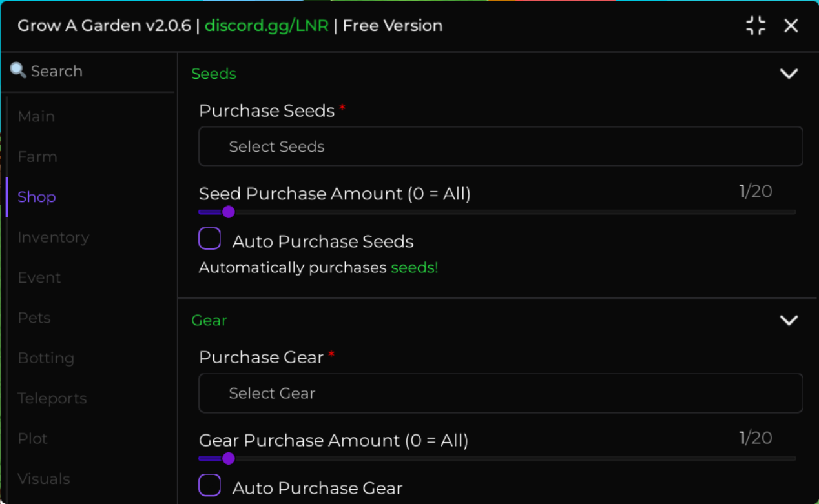Click the Gear Purchase Amount slider handle

coord(228,458)
